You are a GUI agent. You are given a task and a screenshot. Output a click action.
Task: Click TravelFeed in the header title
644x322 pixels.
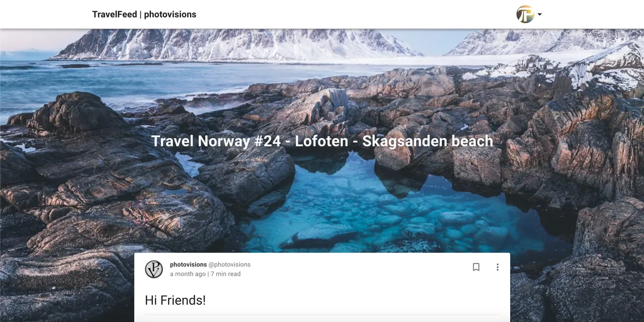pyautogui.click(x=115, y=14)
